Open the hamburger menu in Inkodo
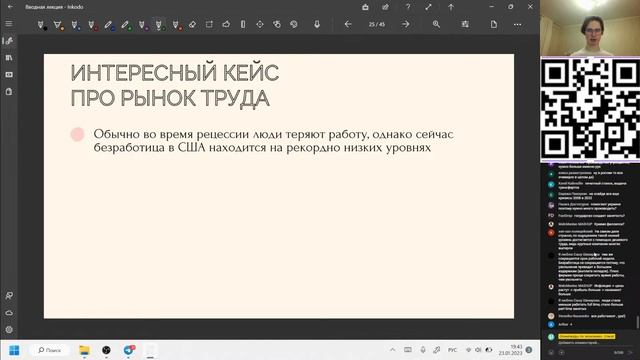The width and height of the screenshot is (640, 360). click(9, 24)
